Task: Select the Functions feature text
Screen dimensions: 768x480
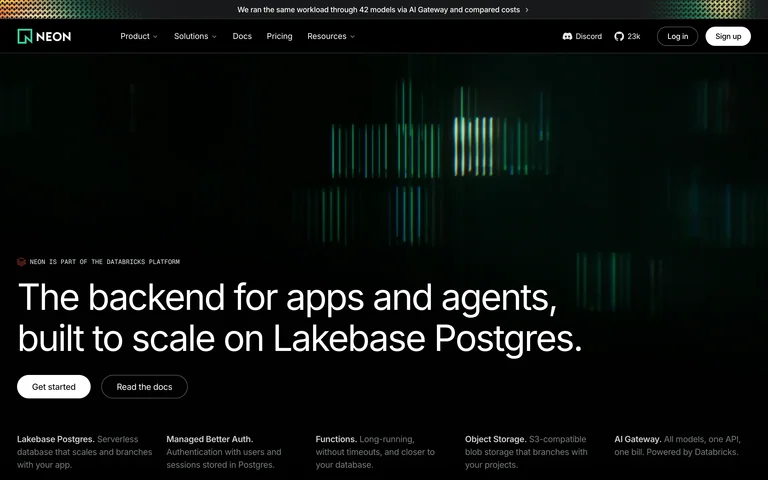Action: coord(375,452)
